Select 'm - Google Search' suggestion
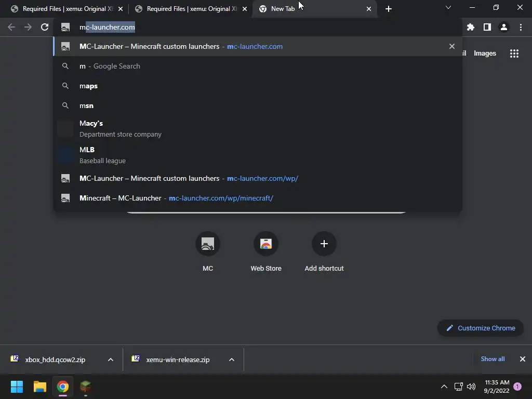This screenshot has height=399, width=532. click(258, 66)
